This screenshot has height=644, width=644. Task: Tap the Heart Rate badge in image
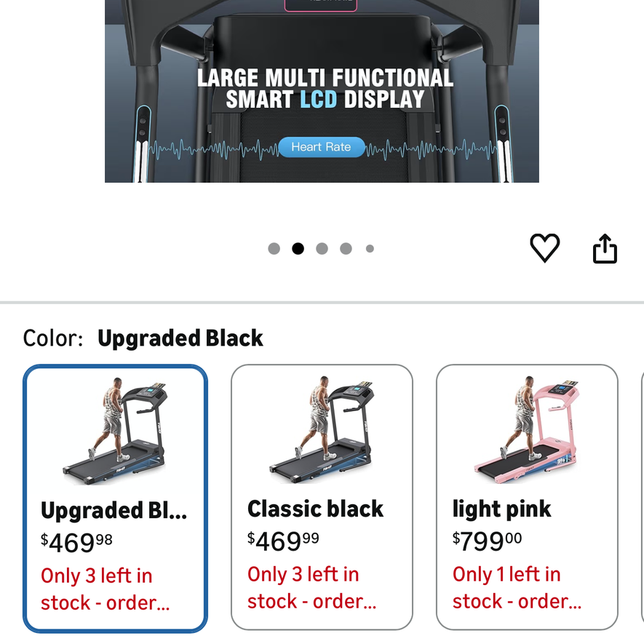(322, 147)
